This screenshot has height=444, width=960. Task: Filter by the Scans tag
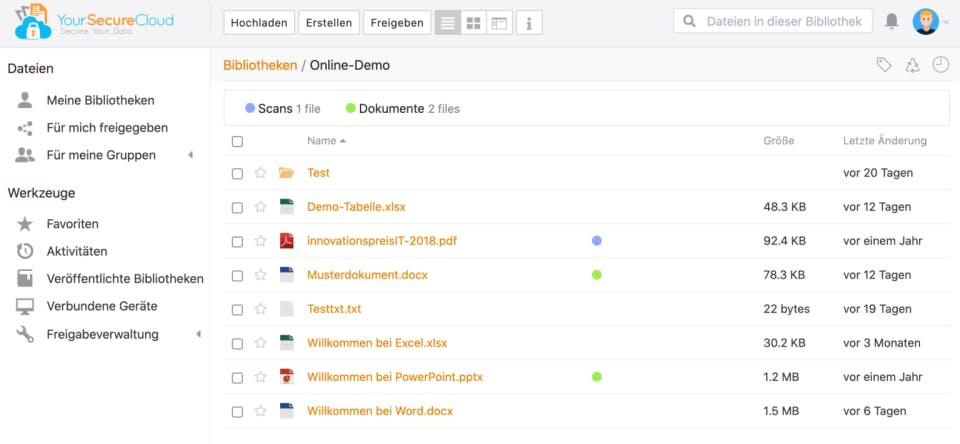(x=282, y=109)
